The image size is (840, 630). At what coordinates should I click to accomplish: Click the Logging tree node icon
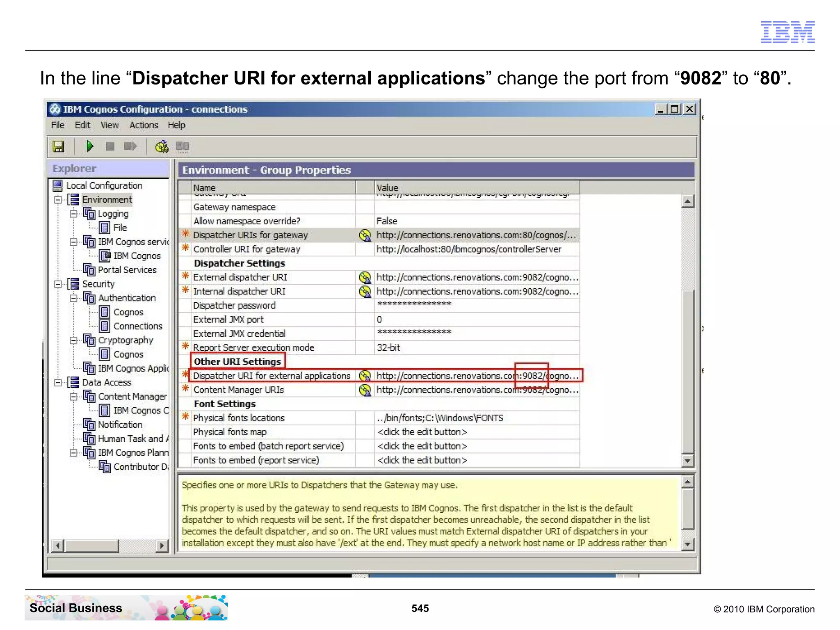[89, 213]
